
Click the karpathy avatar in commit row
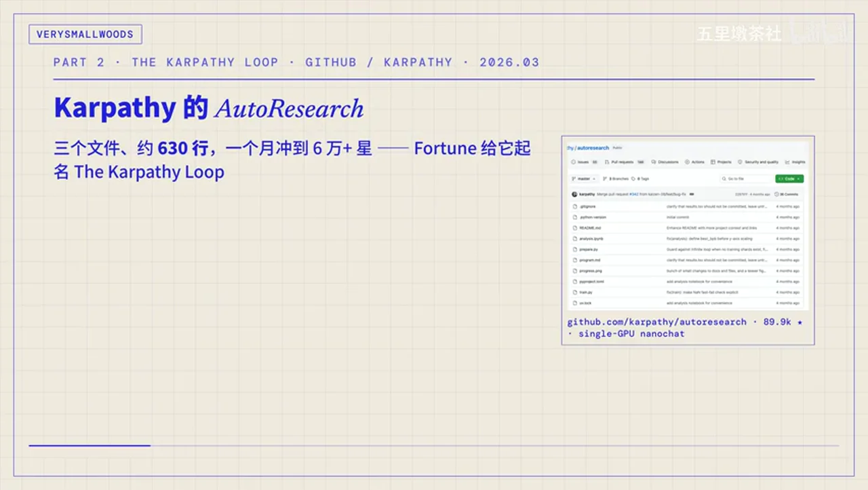pos(574,194)
